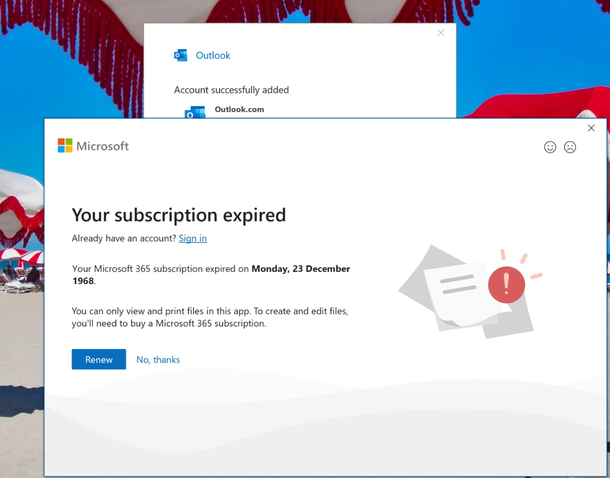The image size is (610, 478).
Task: Click the 'Monday, 23 December' expiry date text
Action: [x=301, y=269]
